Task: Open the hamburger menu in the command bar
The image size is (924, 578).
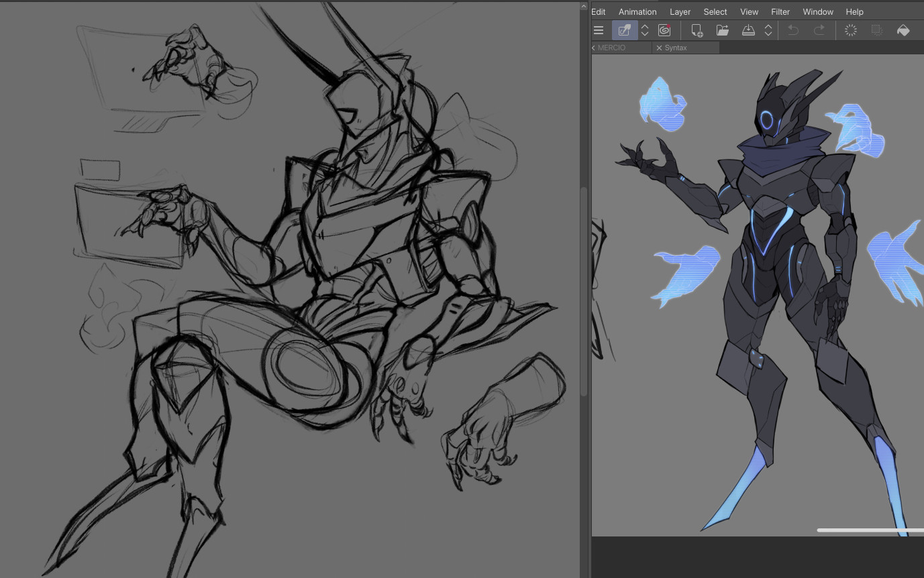Action: (599, 30)
